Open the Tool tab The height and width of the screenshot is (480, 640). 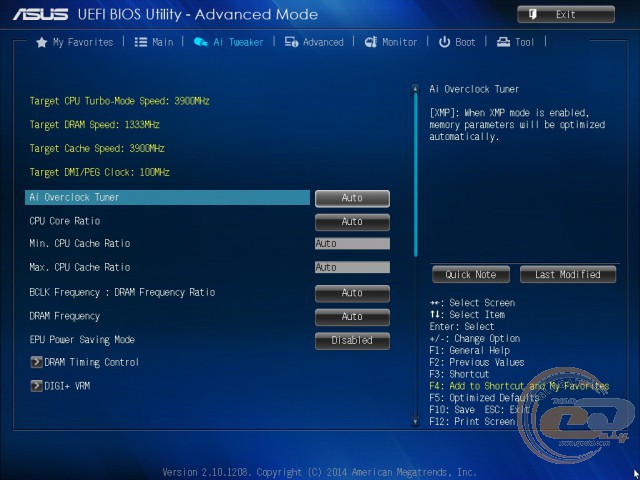point(515,42)
